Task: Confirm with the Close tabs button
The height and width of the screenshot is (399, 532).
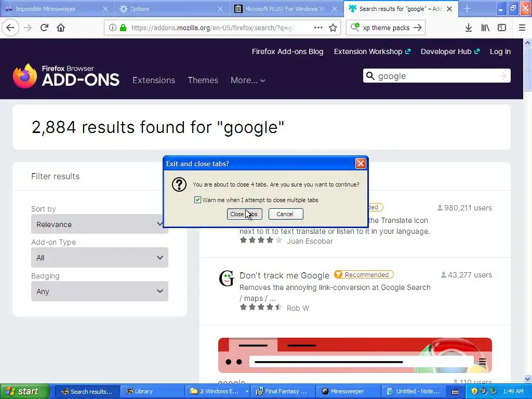Action: pyautogui.click(x=244, y=214)
